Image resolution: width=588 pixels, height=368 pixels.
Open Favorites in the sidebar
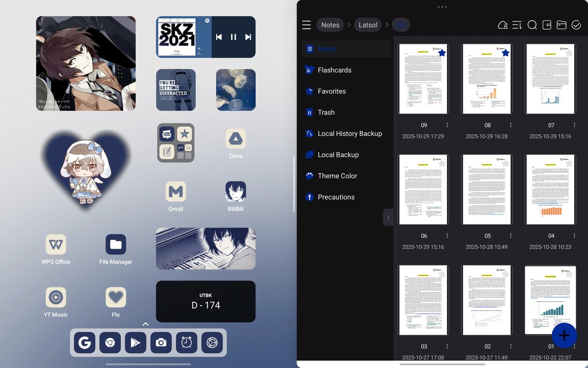(x=346, y=91)
